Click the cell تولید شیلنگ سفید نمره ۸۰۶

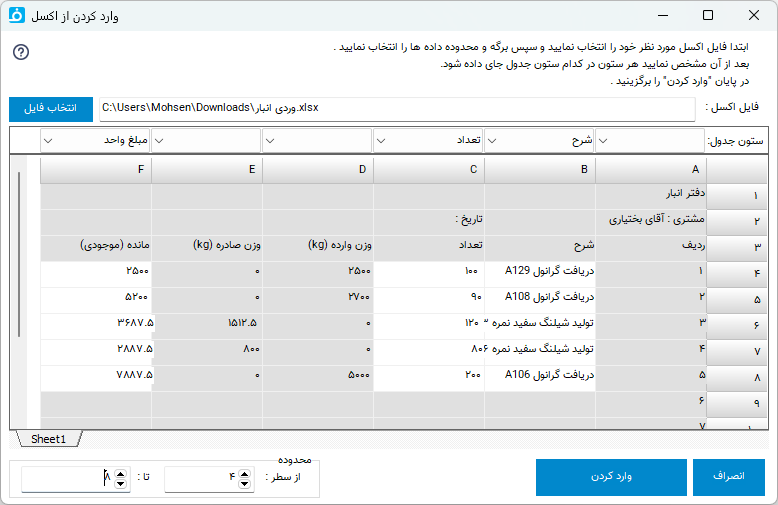[540, 352]
